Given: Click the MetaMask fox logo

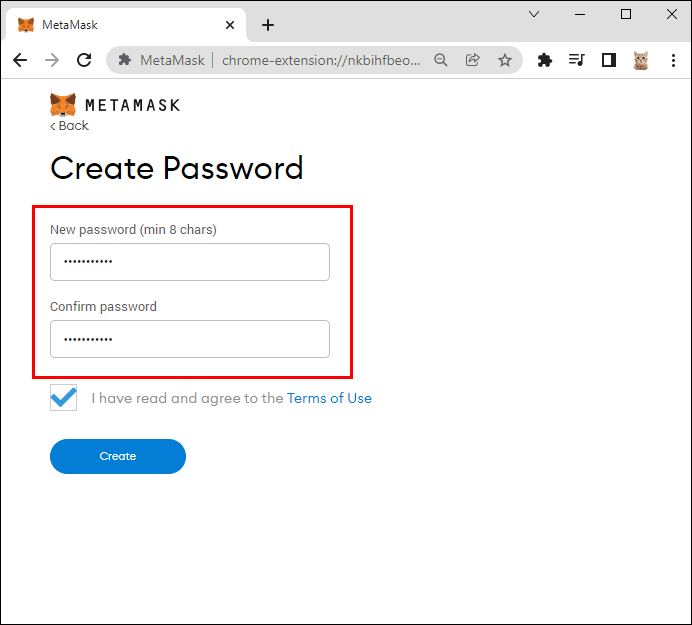Looking at the screenshot, I should [x=63, y=104].
